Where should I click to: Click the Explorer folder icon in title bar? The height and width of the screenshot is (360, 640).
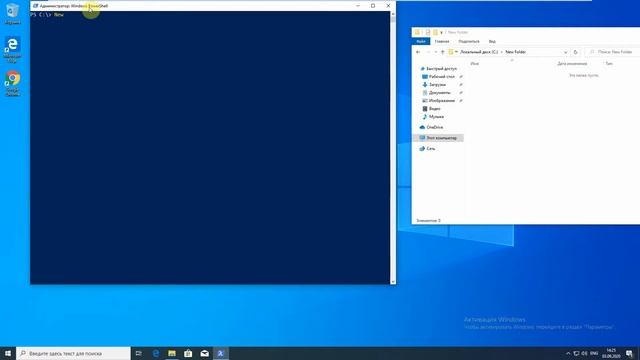(x=417, y=32)
